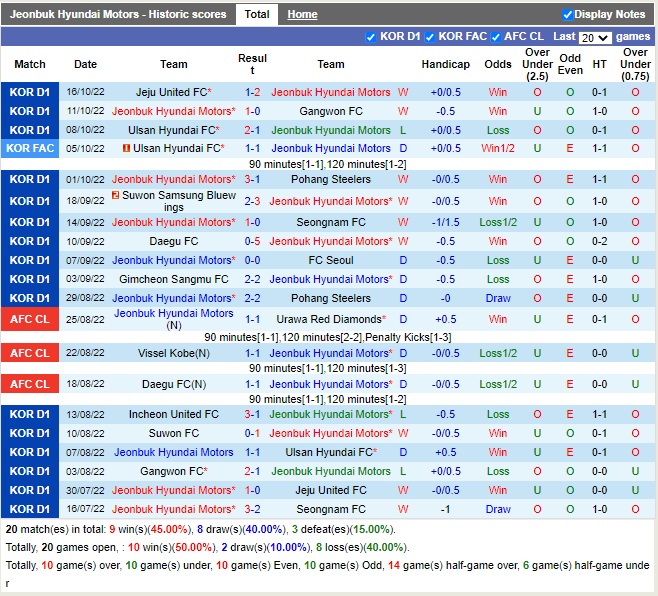Disable the AFC CL filter checkbox
This screenshot has width=658, height=596.
pyautogui.click(x=496, y=37)
